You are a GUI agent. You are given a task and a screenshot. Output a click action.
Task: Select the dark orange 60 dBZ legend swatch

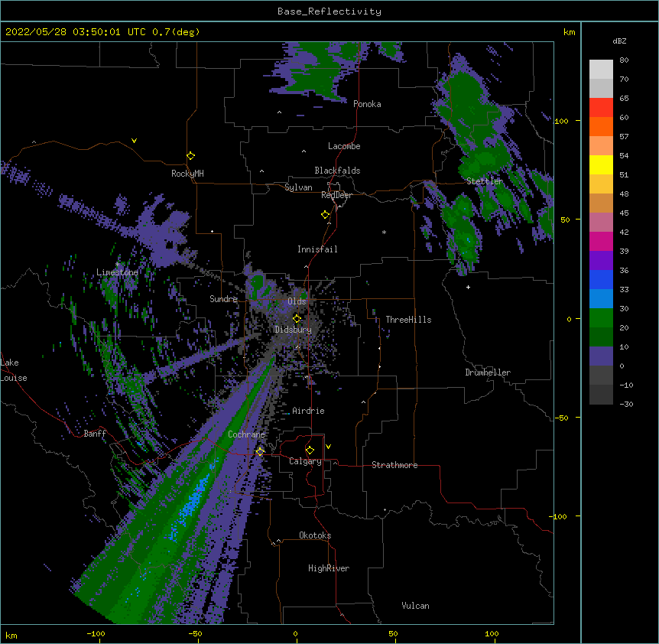[601, 126]
